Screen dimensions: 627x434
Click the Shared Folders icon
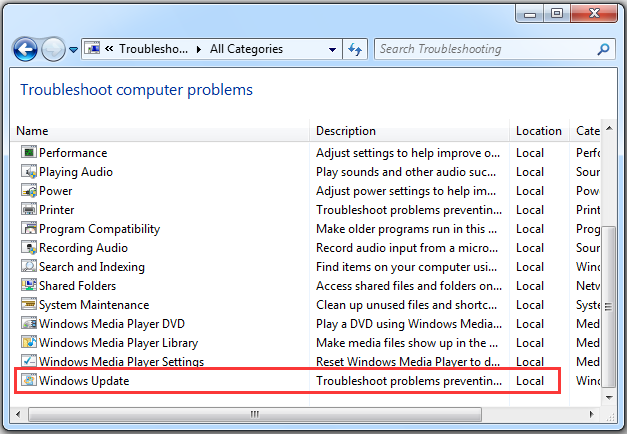pyautogui.click(x=29, y=285)
